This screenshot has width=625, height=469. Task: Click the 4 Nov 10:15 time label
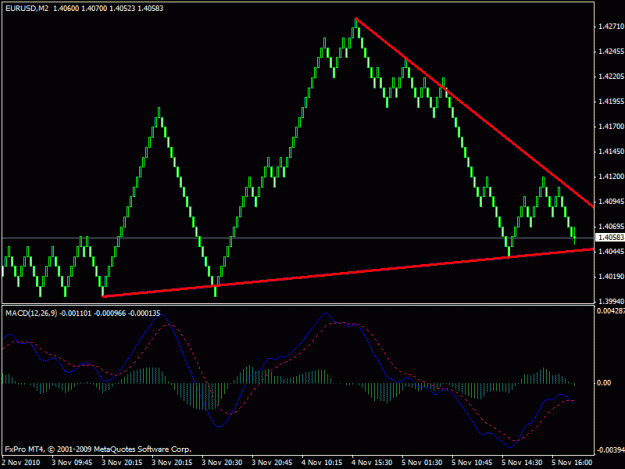(x=322, y=462)
